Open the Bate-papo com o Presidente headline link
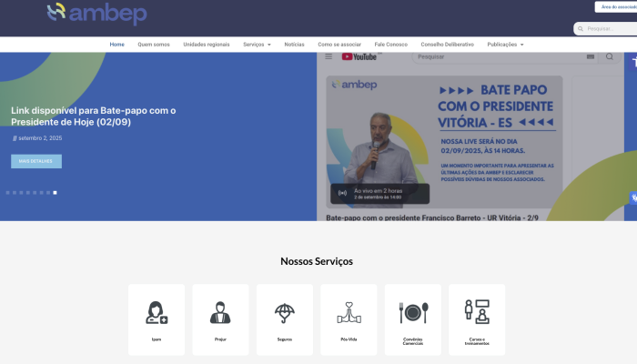 (93, 116)
